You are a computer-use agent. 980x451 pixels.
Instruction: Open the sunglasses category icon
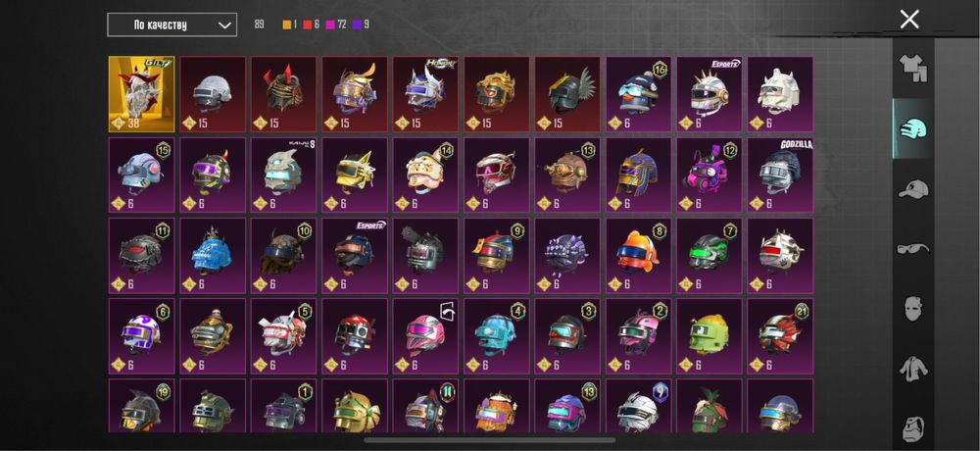coord(912,249)
